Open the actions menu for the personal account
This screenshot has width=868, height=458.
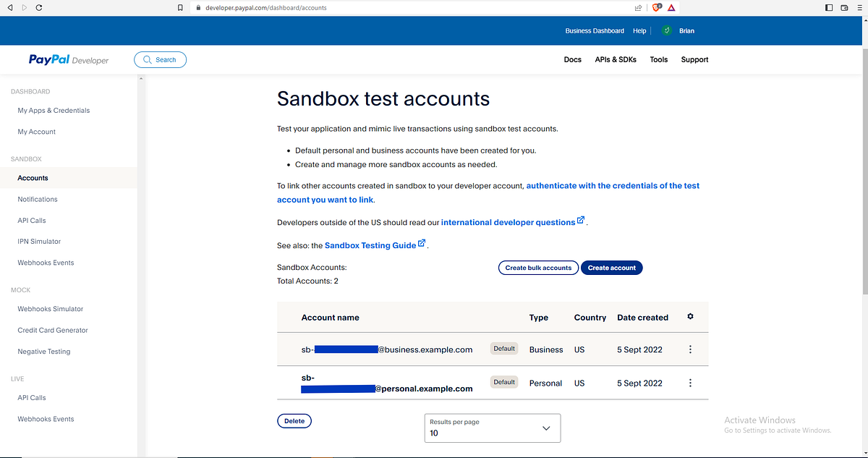click(x=690, y=383)
